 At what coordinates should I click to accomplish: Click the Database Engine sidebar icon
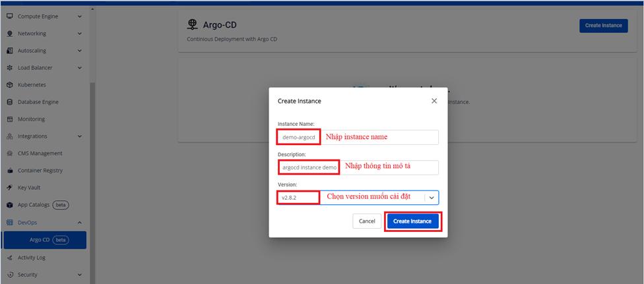(x=10, y=102)
